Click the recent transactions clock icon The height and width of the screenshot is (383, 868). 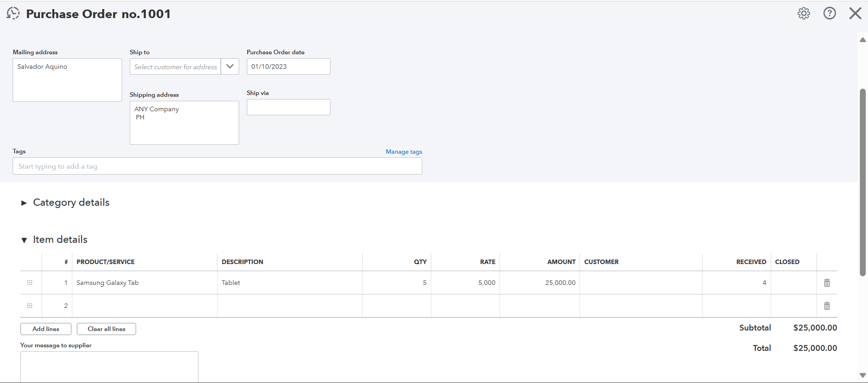pos(13,14)
